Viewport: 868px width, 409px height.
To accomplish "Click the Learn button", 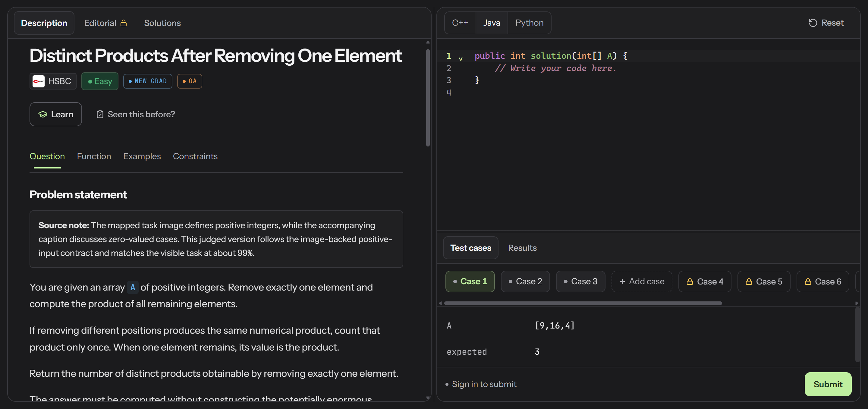I will pos(55,114).
